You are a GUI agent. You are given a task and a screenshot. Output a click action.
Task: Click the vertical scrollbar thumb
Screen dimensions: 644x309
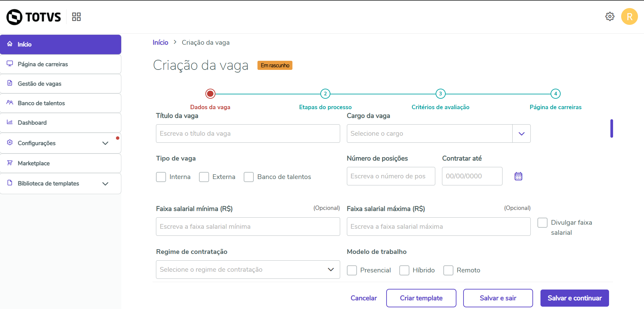coord(612,128)
